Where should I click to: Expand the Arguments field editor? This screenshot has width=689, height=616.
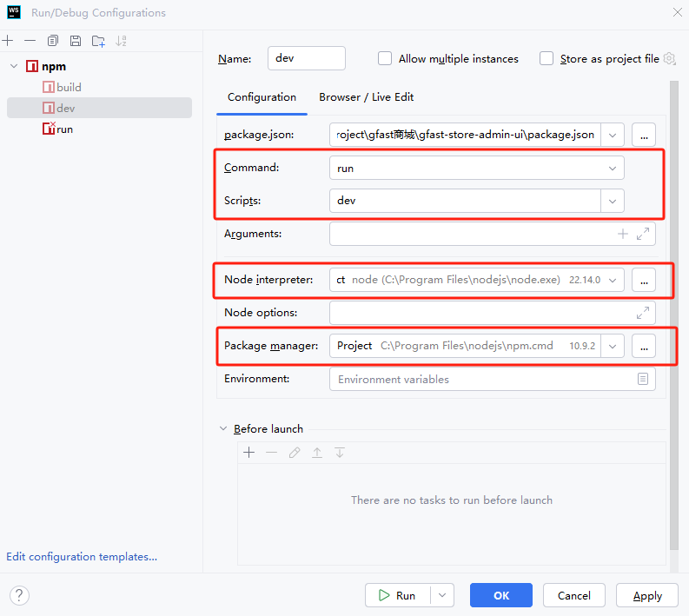coord(643,234)
